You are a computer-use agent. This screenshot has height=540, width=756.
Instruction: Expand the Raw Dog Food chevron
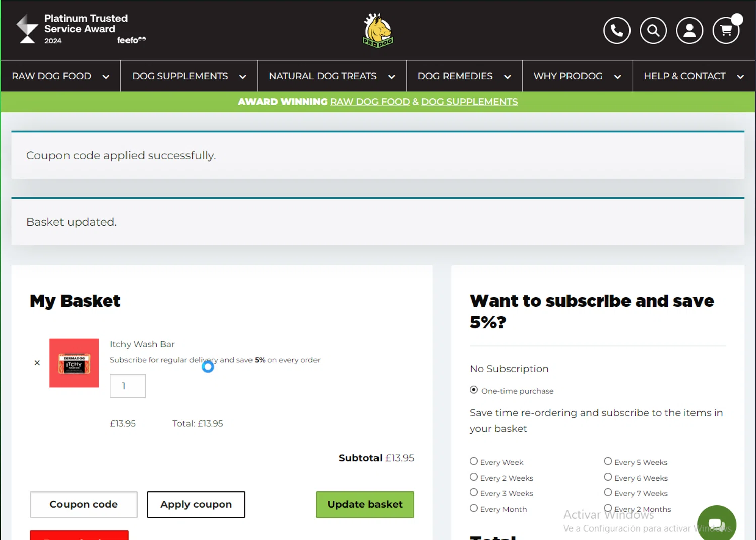(x=106, y=77)
